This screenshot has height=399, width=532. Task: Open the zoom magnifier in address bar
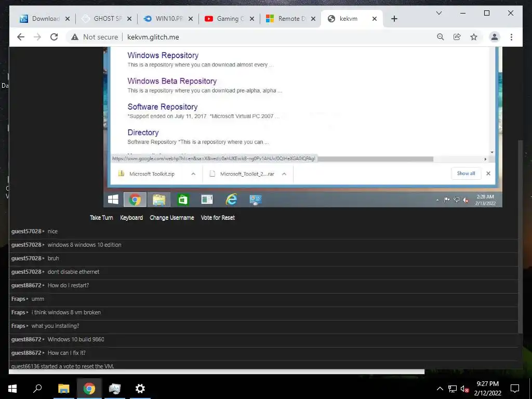point(441,37)
